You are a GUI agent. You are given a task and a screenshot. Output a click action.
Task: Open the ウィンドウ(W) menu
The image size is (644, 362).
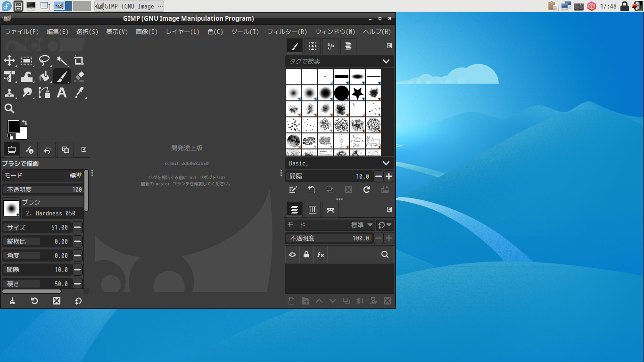[x=335, y=32]
